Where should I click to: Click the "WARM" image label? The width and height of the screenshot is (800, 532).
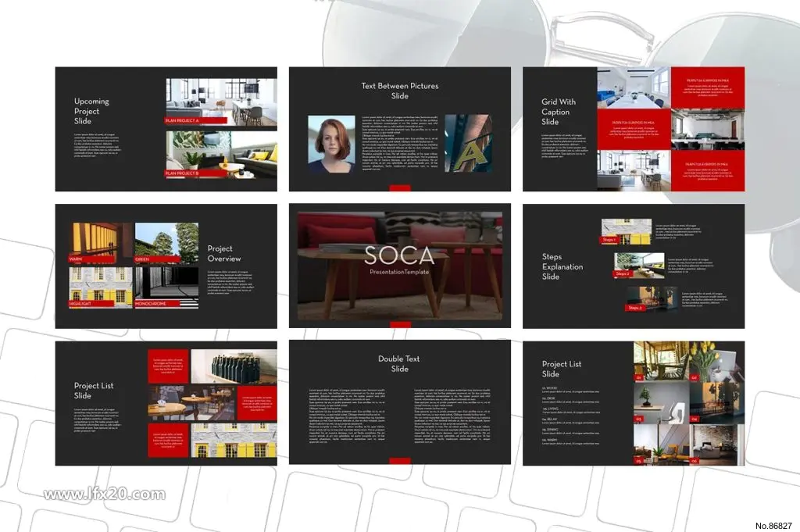point(91,259)
